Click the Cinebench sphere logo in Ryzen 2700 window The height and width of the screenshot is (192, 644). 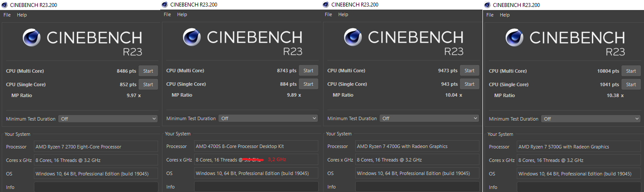[x=32, y=37]
